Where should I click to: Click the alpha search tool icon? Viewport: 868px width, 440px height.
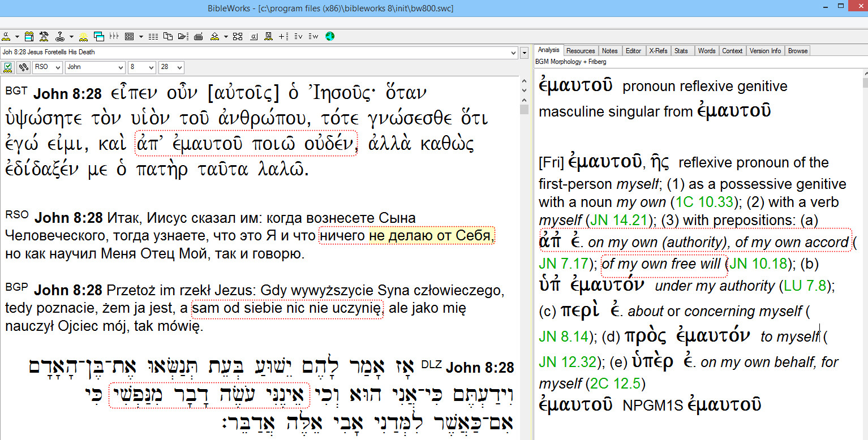[x=6, y=37]
